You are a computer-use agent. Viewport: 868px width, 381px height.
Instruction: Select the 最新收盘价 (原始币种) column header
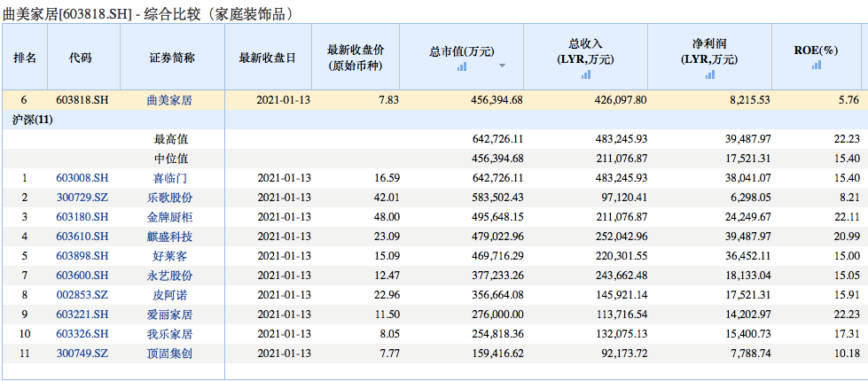point(356,57)
